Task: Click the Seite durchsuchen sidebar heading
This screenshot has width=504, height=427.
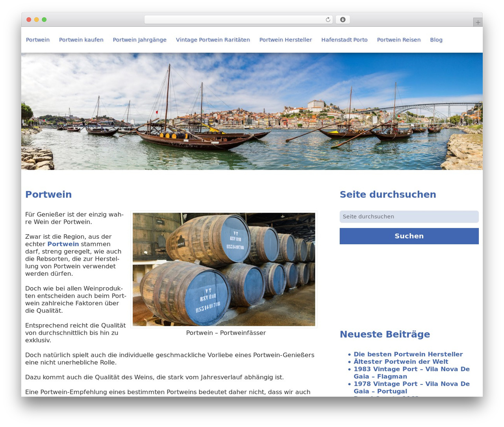Action: (388, 195)
